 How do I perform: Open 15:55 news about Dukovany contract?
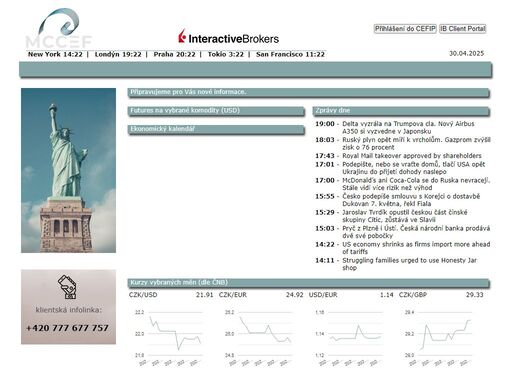point(411,200)
